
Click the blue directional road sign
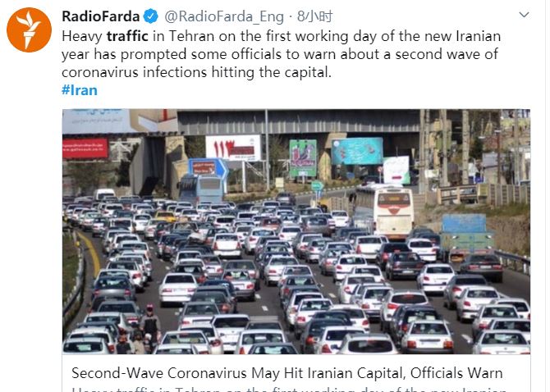(208, 168)
